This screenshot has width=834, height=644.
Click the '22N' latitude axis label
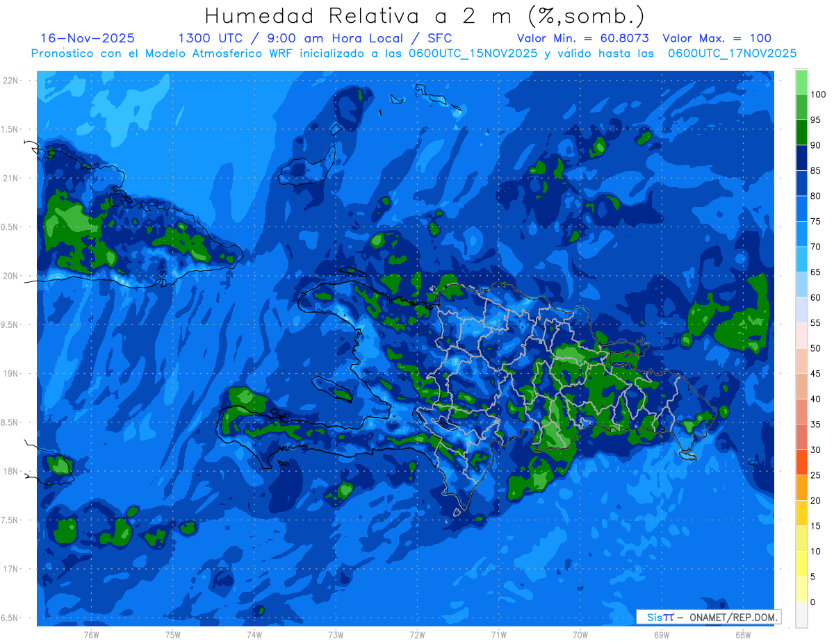(x=11, y=81)
